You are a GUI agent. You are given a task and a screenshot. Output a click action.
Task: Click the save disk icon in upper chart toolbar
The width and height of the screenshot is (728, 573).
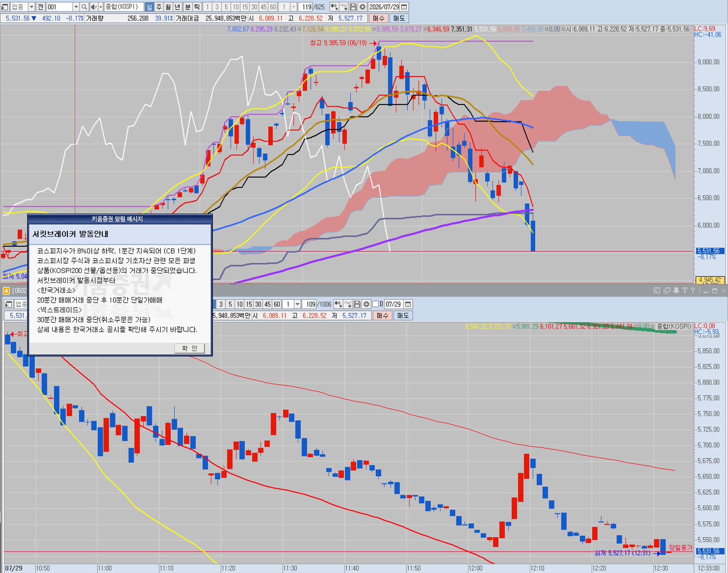click(353, 7)
